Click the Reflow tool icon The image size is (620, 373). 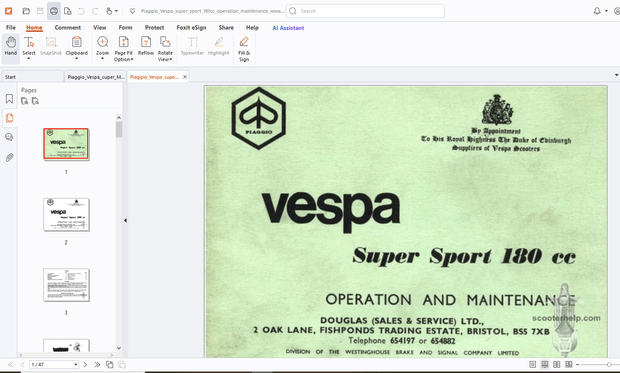click(146, 42)
